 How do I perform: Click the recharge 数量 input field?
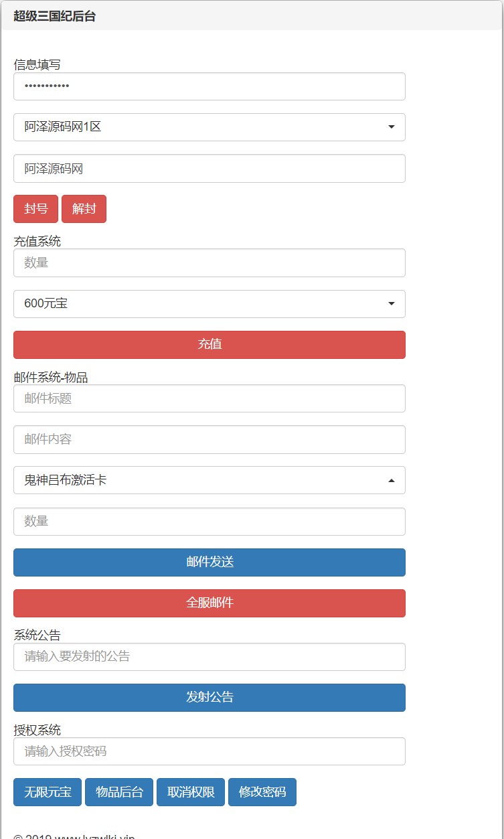(209, 263)
